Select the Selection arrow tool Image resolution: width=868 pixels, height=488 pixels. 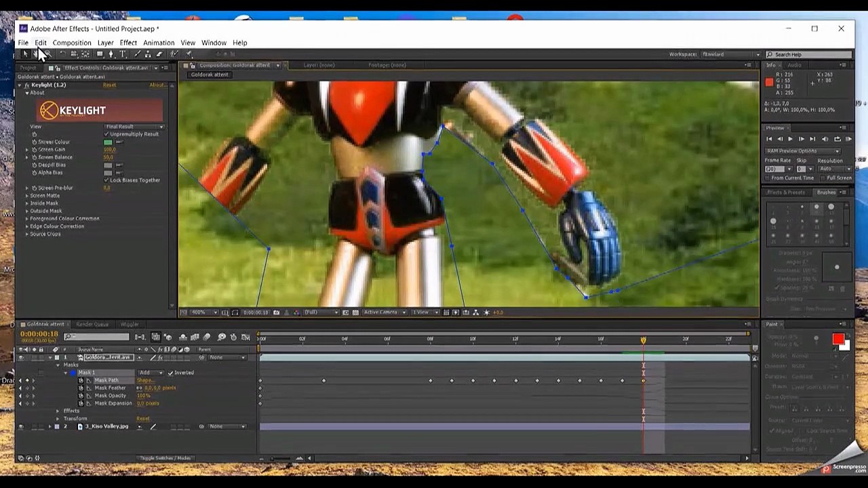[25, 54]
